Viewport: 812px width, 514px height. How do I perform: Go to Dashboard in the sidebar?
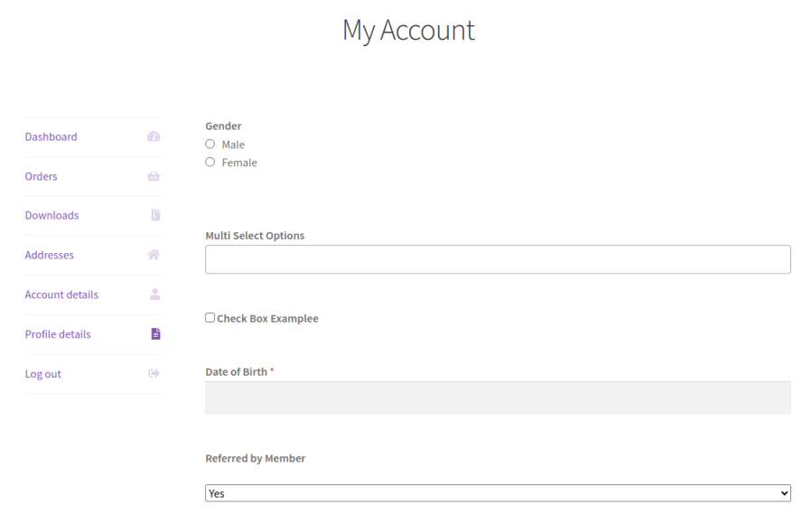51,137
